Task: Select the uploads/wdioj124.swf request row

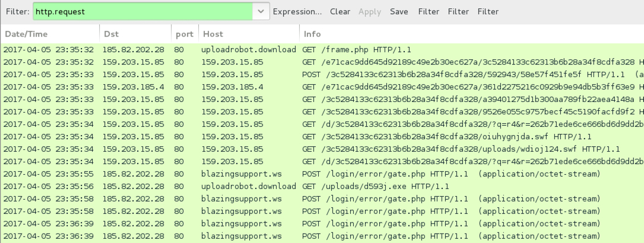Action: coord(322,149)
